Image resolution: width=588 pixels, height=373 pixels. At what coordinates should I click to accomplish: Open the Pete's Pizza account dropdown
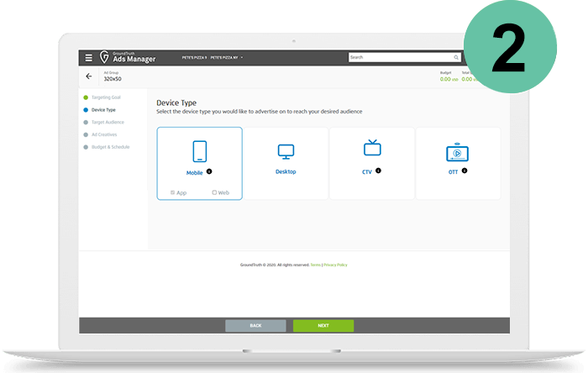[x=213, y=58]
